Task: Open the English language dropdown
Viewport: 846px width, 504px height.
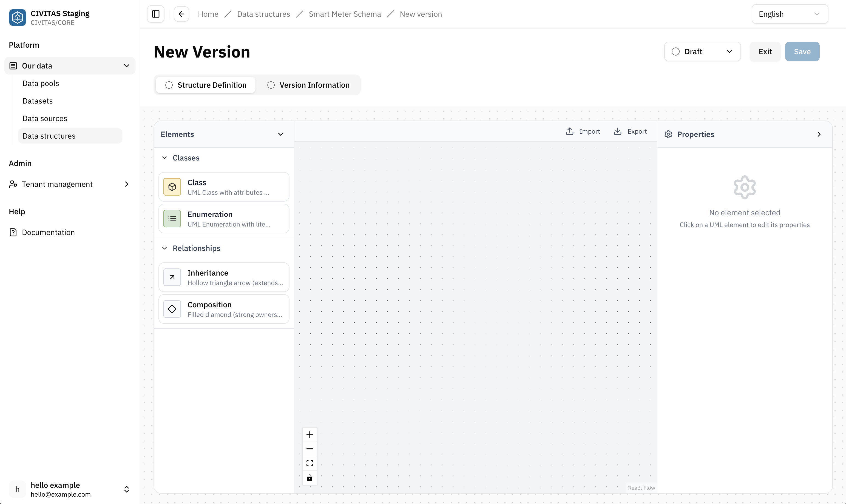Action: pos(790,14)
